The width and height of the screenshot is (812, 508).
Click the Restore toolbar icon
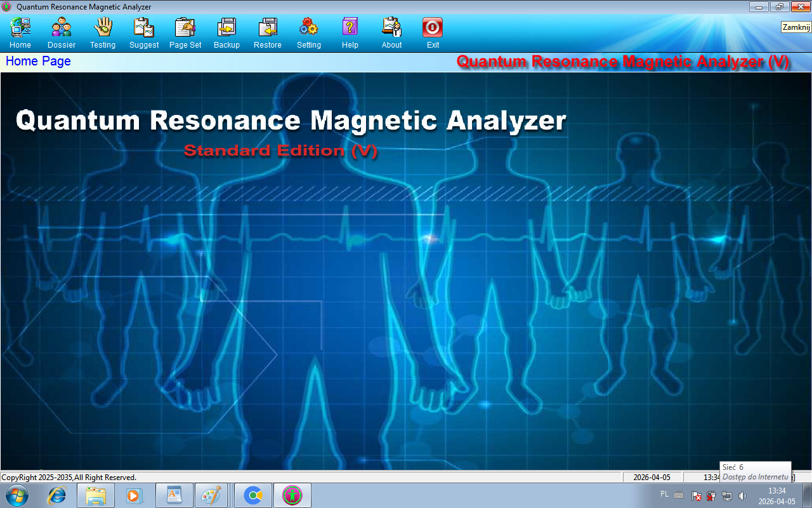(268, 28)
